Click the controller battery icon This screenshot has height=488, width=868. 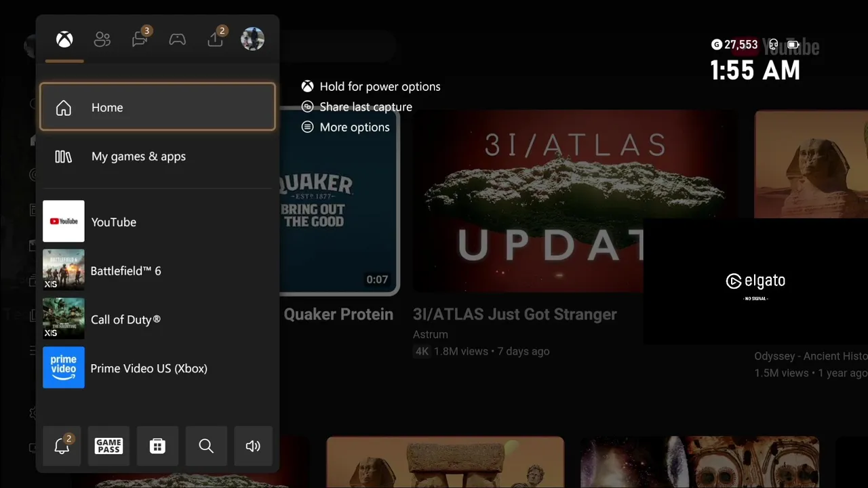pyautogui.click(x=793, y=45)
